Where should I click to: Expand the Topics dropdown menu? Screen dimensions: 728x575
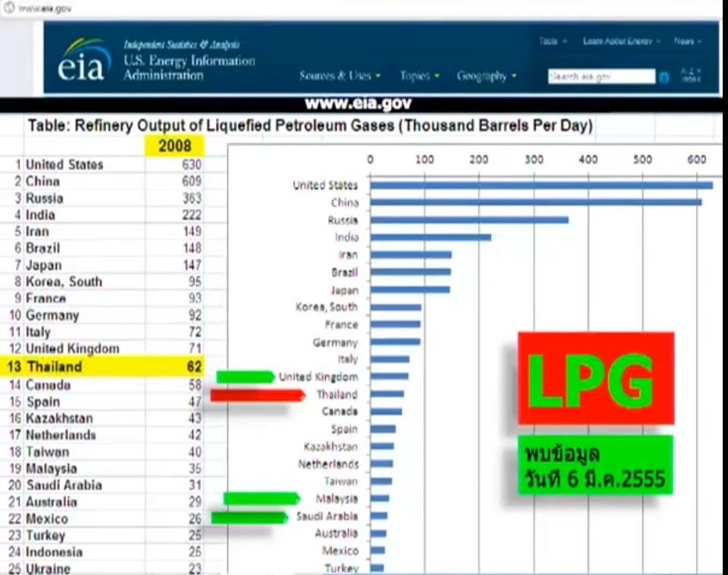tap(419, 76)
